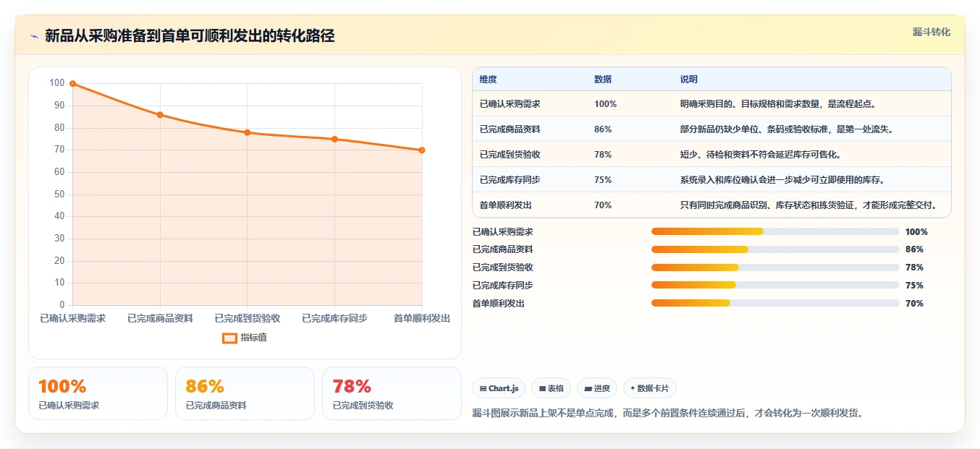Click the 70% value in the table

click(x=603, y=205)
